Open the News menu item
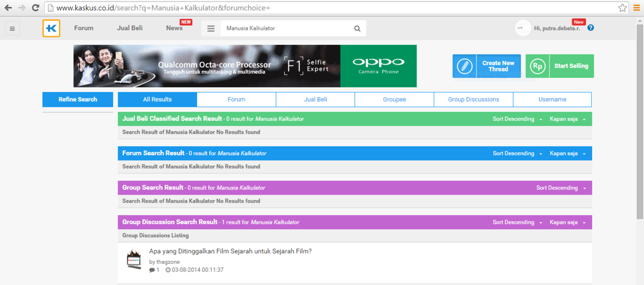Image resolution: width=644 pixels, height=285 pixels. [175, 28]
